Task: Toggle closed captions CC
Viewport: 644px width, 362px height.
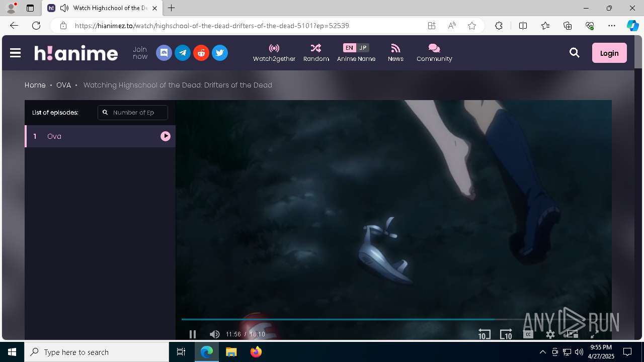Action: pyautogui.click(x=528, y=334)
